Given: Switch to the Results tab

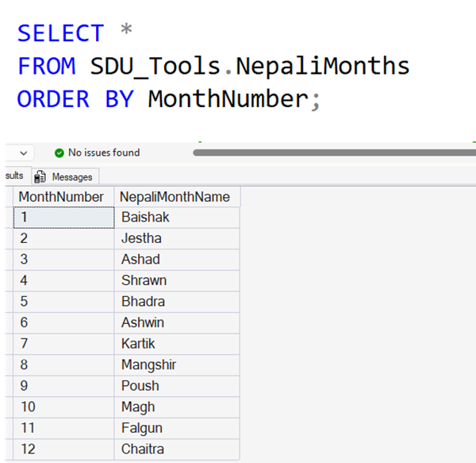Looking at the screenshot, I should tap(17, 176).
